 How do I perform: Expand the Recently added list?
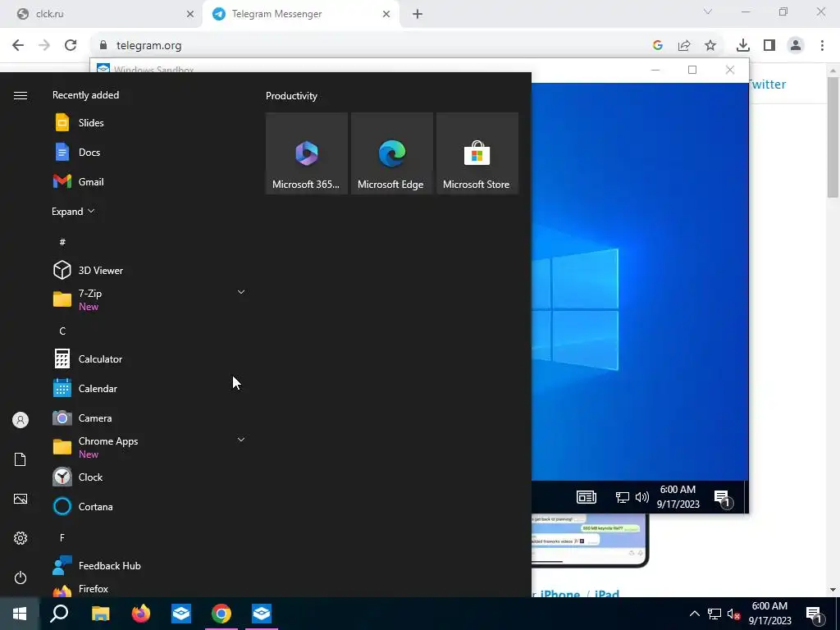(x=73, y=212)
